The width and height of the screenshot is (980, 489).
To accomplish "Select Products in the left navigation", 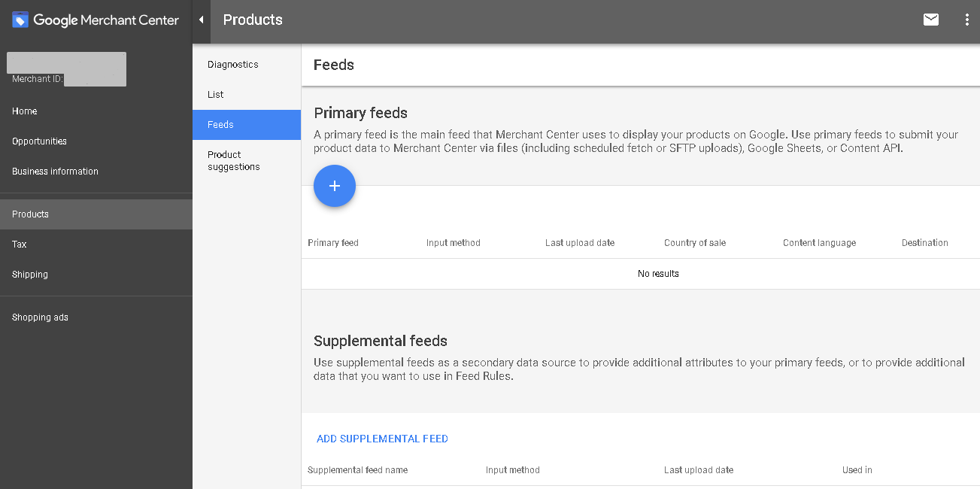I will (x=96, y=214).
